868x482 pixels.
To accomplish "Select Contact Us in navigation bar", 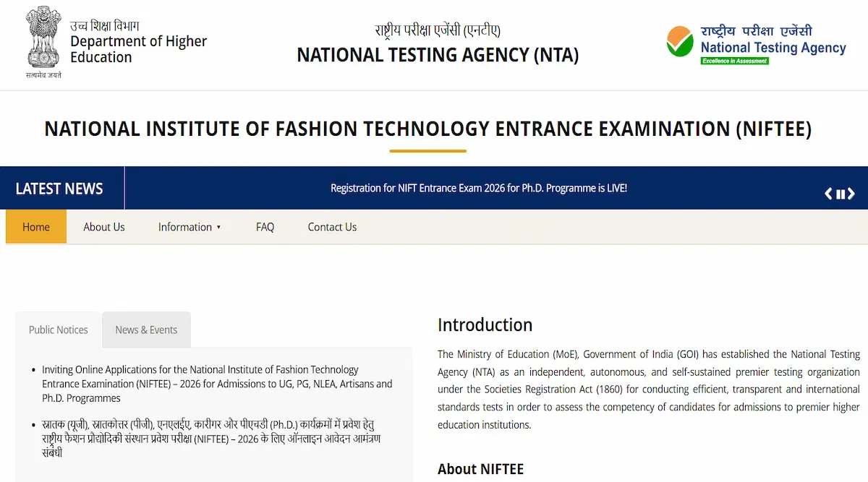I will [x=332, y=227].
